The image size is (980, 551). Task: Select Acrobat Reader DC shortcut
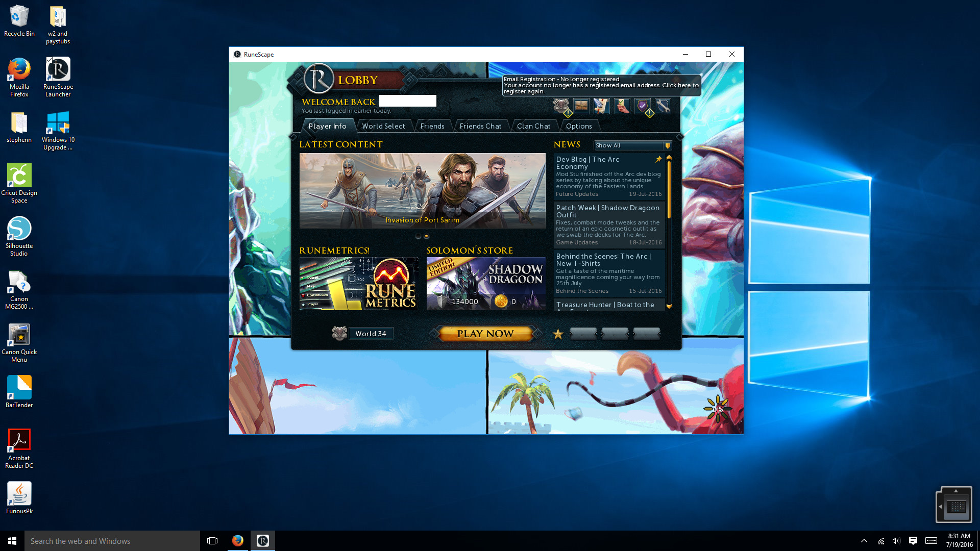tap(19, 449)
